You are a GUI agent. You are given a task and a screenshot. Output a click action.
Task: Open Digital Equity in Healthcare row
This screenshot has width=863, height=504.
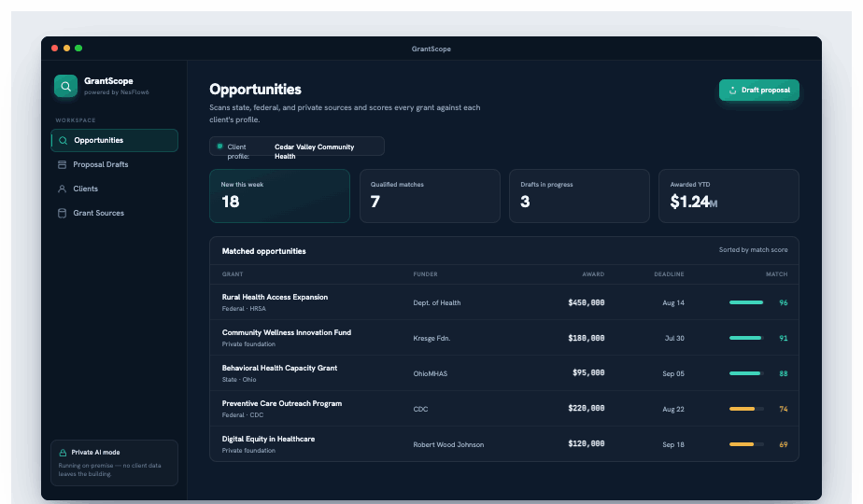click(504, 444)
